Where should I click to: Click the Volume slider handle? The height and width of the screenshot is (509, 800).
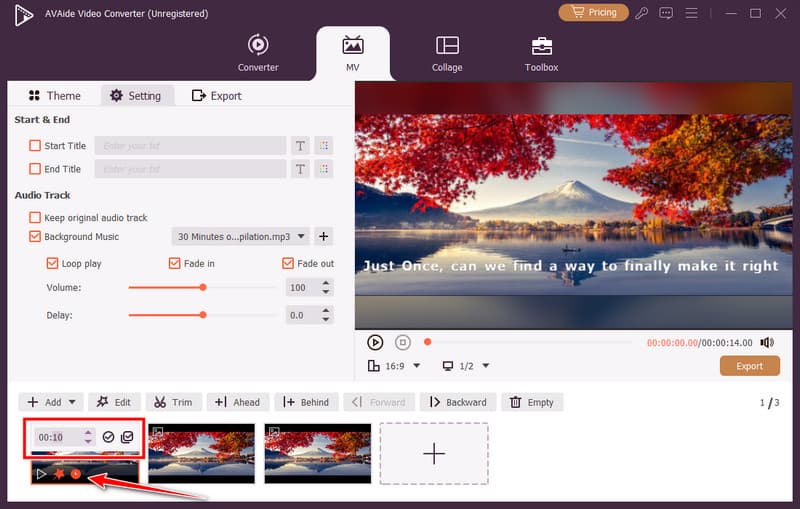tap(203, 287)
